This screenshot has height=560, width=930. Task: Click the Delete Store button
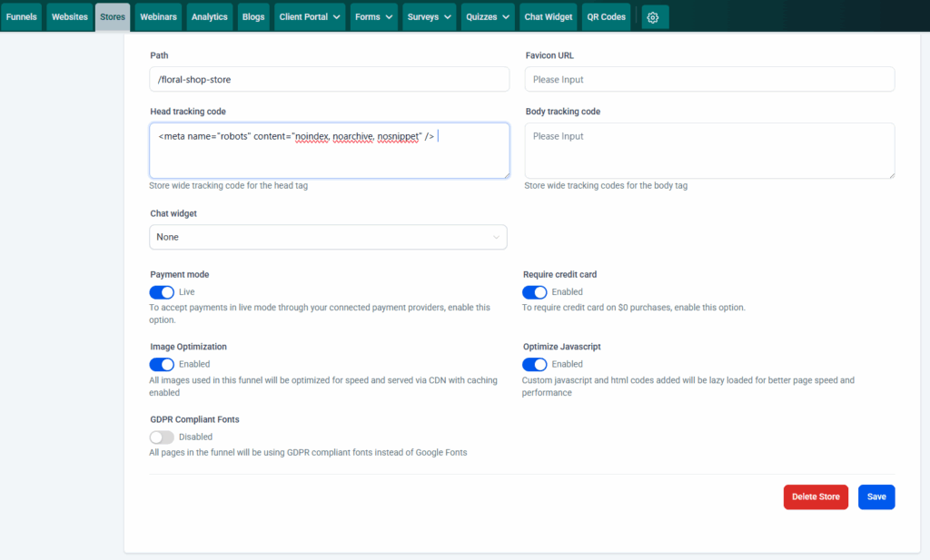coord(816,496)
